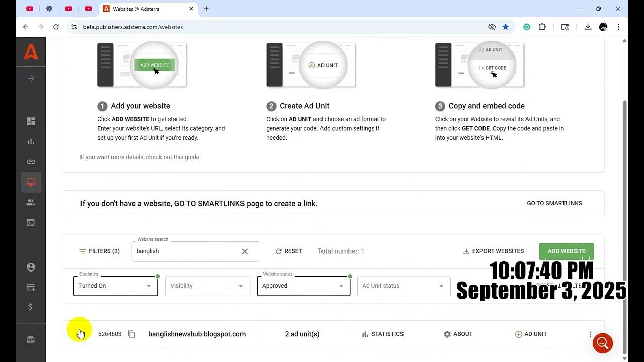Select the Websites monitor icon in the sidebar
This screenshot has height=362, width=644.
pos(31,182)
